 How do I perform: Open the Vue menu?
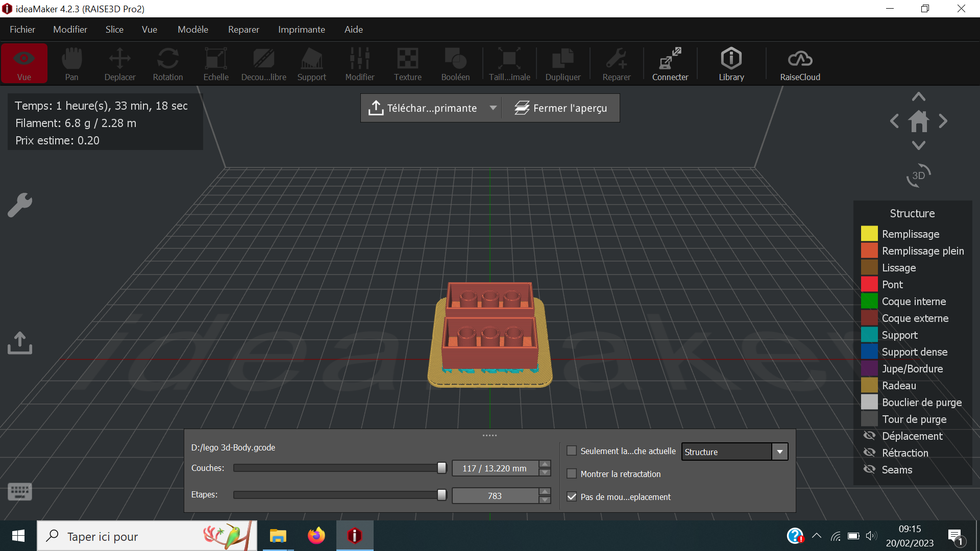[x=150, y=30]
